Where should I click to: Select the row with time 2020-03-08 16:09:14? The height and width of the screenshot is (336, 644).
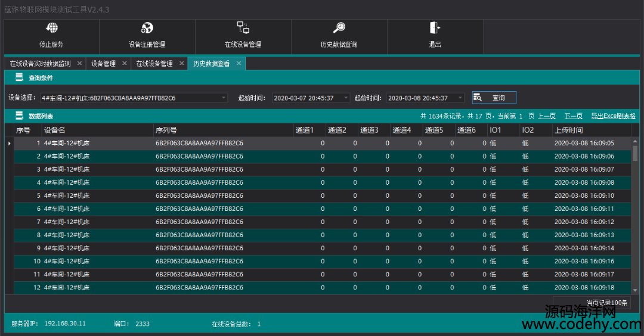pyautogui.click(x=323, y=248)
